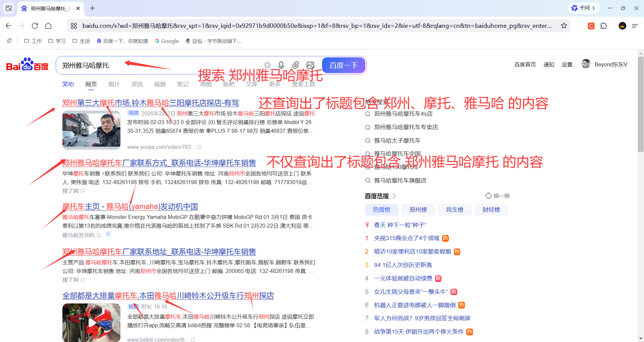Open the browser home page icon
Image resolution: width=644 pixels, height=342 pixels.
point(48,26)
